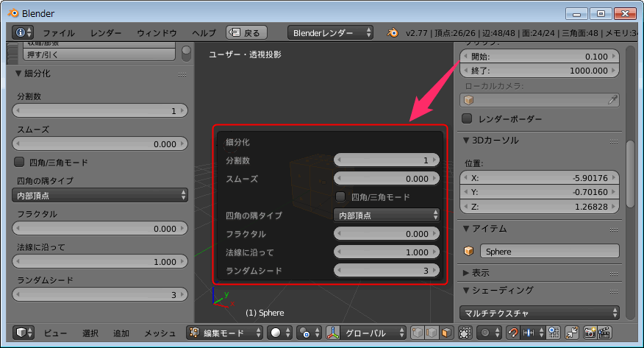Enable 四角/三角モード in left panel
Screen dimensions: 644x348
(x=19, y=162)
